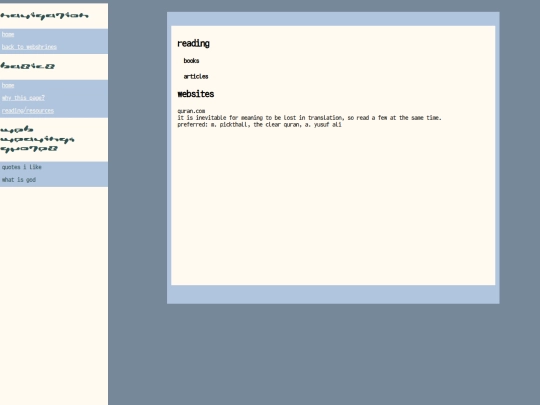Click the 'preferred: m. pickthall' line
Image resolution: width=540 pixels, height=405 pixels.
(259, 125)
